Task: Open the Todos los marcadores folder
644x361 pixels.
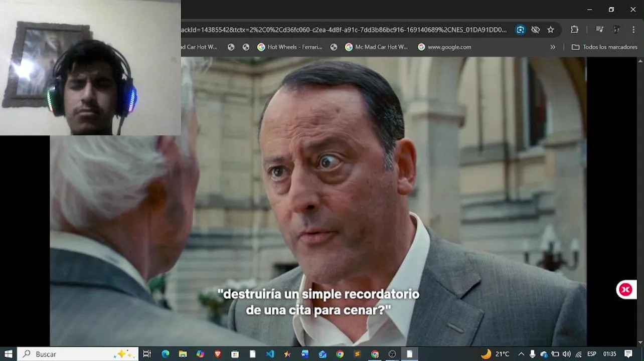Action: tap(605, 47)
